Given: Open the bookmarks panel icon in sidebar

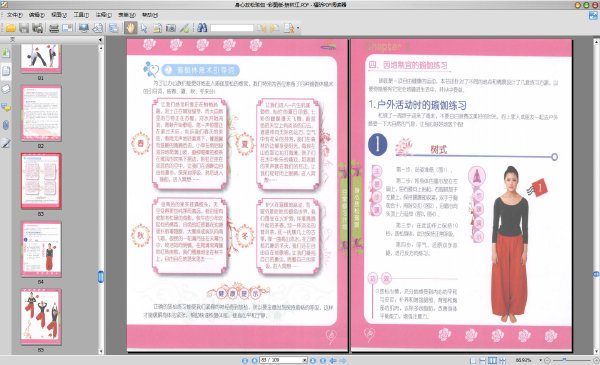Looking at the screenshot, I should 6,52.
